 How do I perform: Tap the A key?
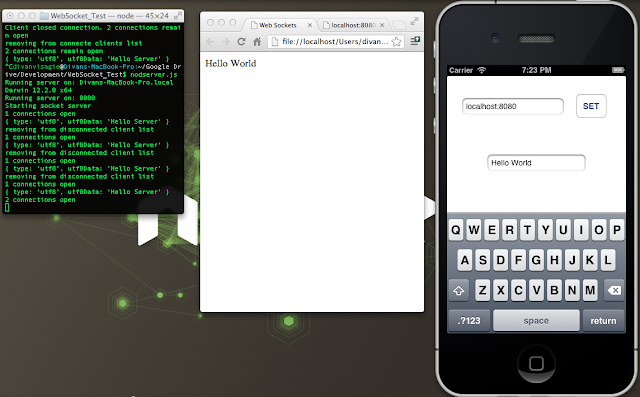465,260
